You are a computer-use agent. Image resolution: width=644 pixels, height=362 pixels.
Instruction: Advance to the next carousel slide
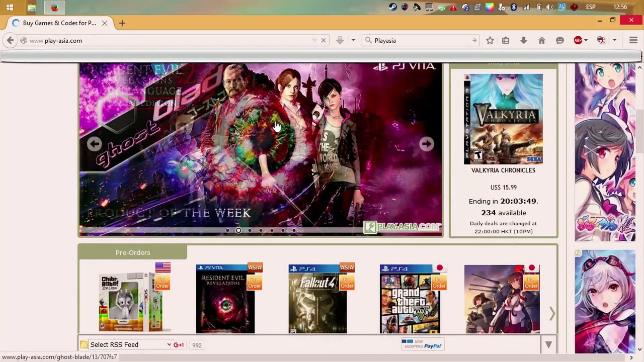(426, 144)
